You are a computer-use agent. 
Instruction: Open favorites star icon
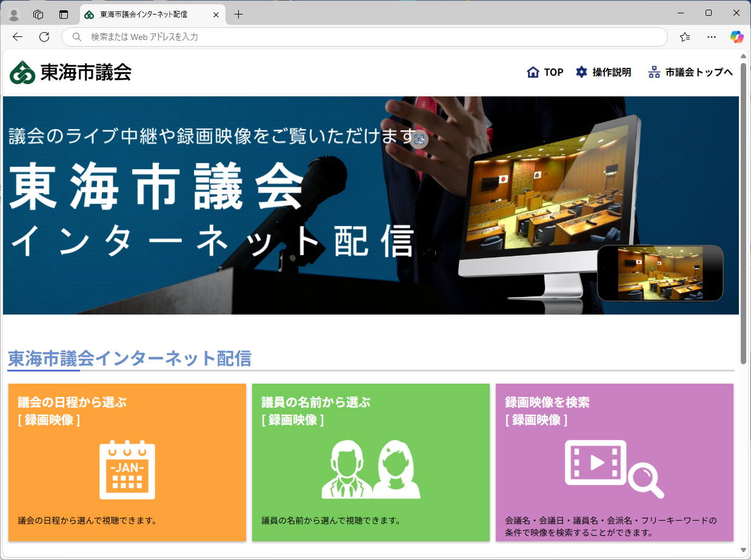coord(685,37)
